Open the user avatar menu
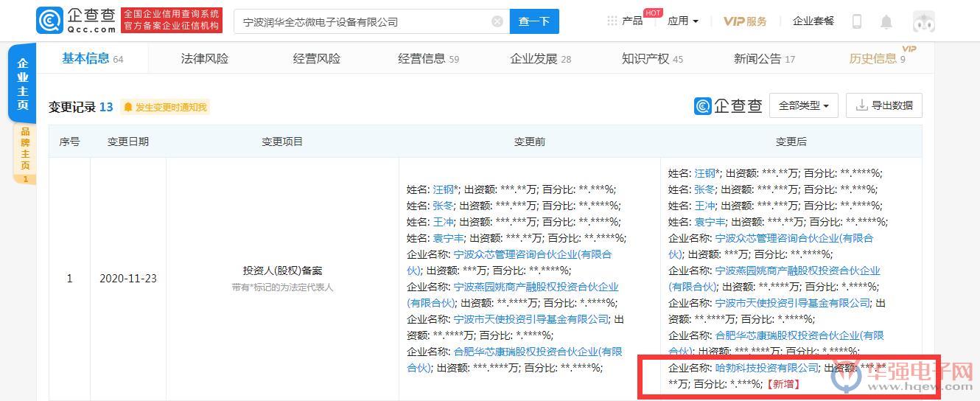This screenshot has width=980, height=401. tap(923, 21)
